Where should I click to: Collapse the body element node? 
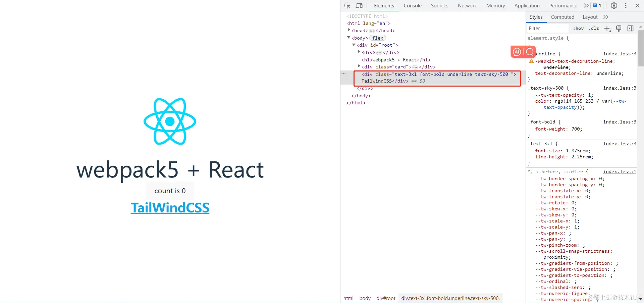click(349, 38)
